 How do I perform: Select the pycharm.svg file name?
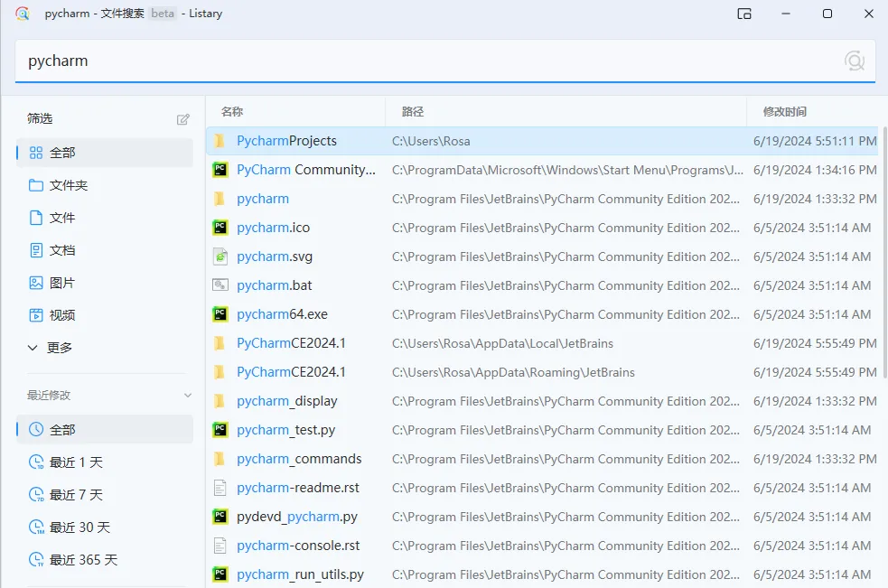(x=275, y=257)
